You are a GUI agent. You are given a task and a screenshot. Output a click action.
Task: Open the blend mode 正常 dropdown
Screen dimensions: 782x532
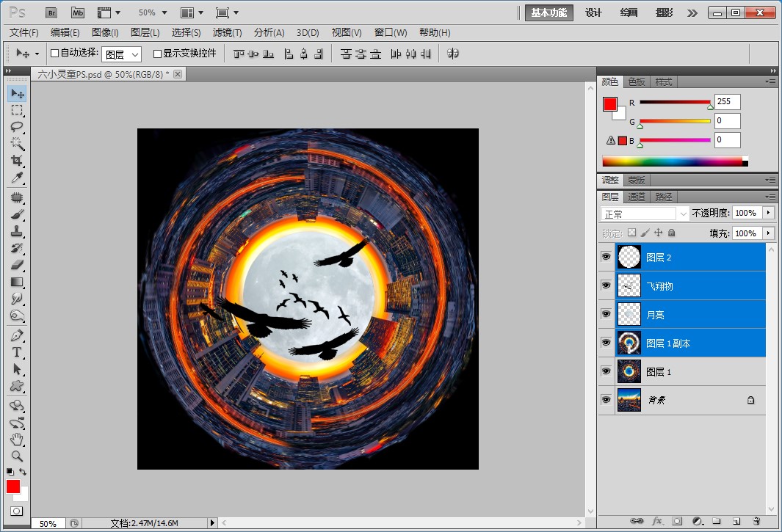(645, 214)
